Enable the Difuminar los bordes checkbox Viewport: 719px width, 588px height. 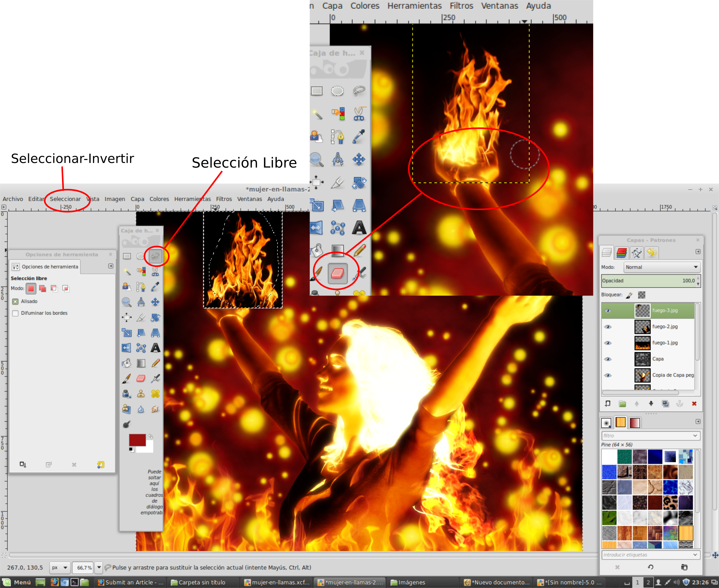pyautogui.click(x=15, y=313)
